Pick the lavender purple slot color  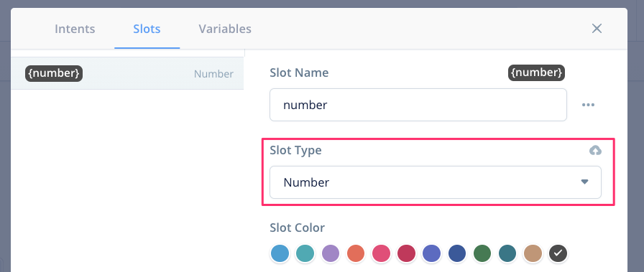pyautogui.click(x=331, y=253)
